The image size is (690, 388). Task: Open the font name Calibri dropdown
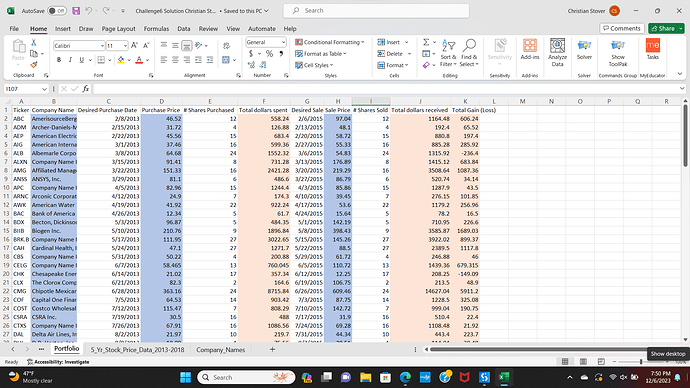102,46
